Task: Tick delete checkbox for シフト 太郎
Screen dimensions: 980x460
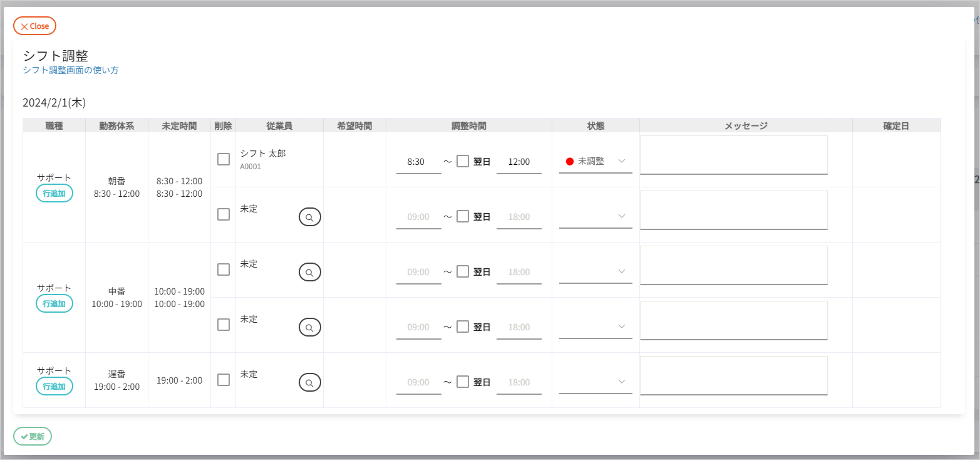Action: pyautogui.click(x=224, y=159)
